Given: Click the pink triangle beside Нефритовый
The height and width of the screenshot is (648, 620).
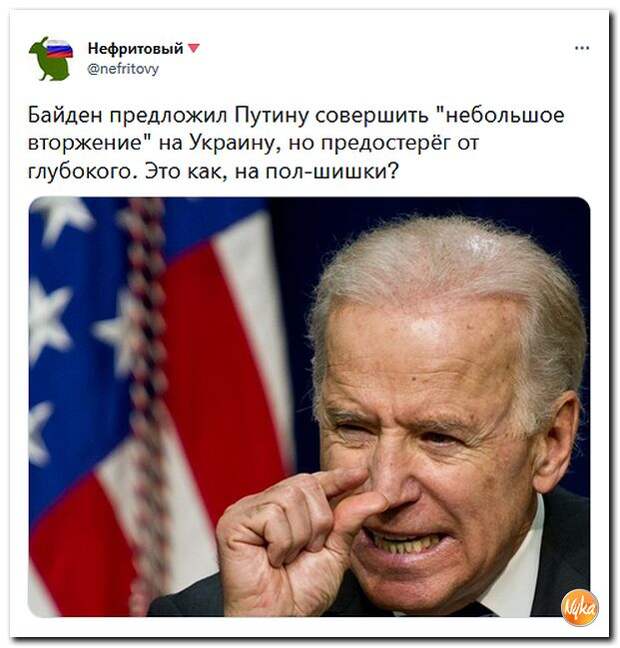Looking at the screenshot, I should [194, 48].
